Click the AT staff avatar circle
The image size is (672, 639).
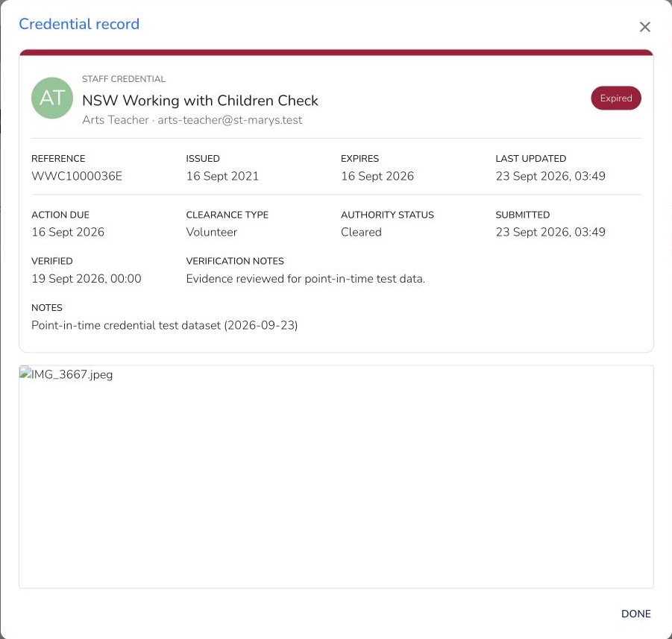point(52,98)
